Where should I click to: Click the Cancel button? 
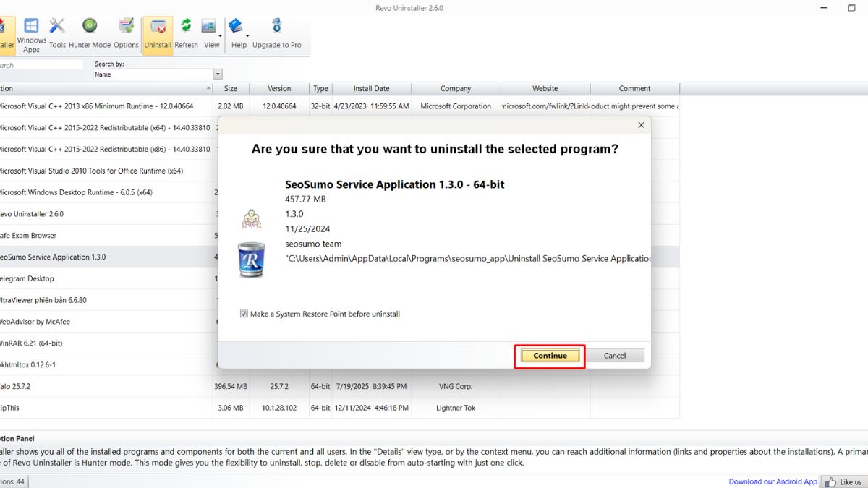point(615,356)
